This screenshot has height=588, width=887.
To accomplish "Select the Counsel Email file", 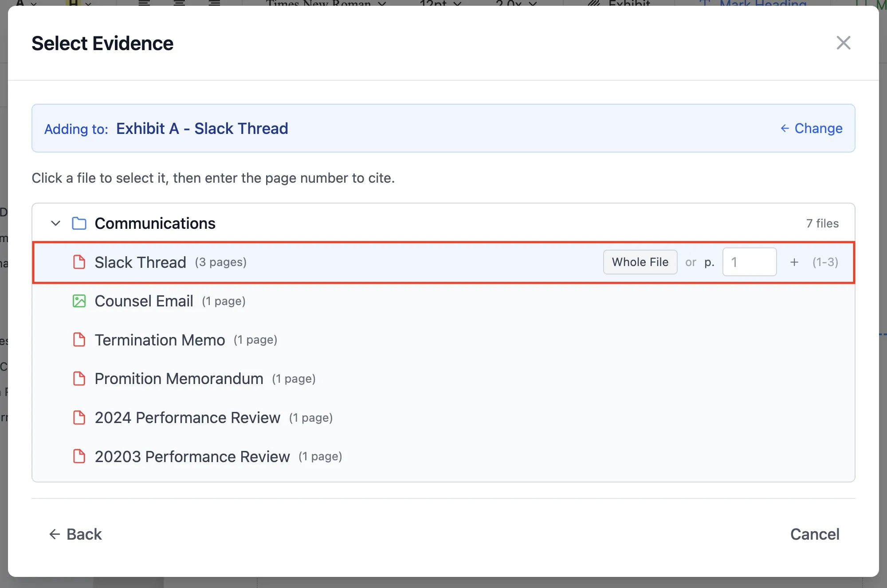I will pyautogui.click(x=443, y=301).
